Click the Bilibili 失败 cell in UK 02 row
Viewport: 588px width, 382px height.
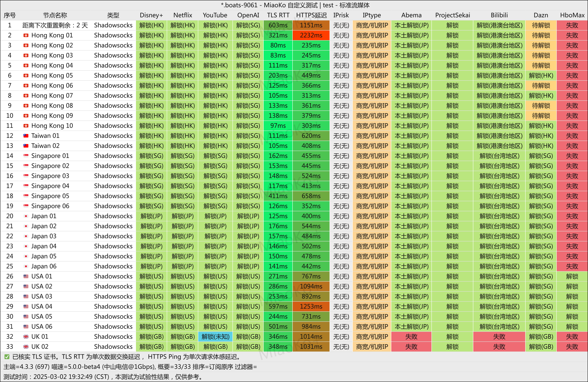(x=499, y=347)
